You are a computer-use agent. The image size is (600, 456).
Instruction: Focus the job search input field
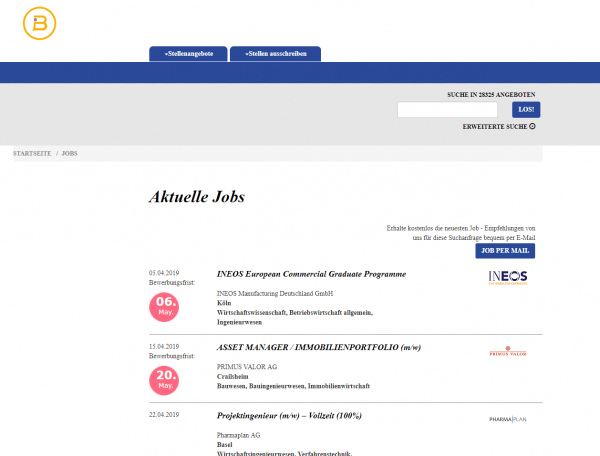[x=447, y=110]
